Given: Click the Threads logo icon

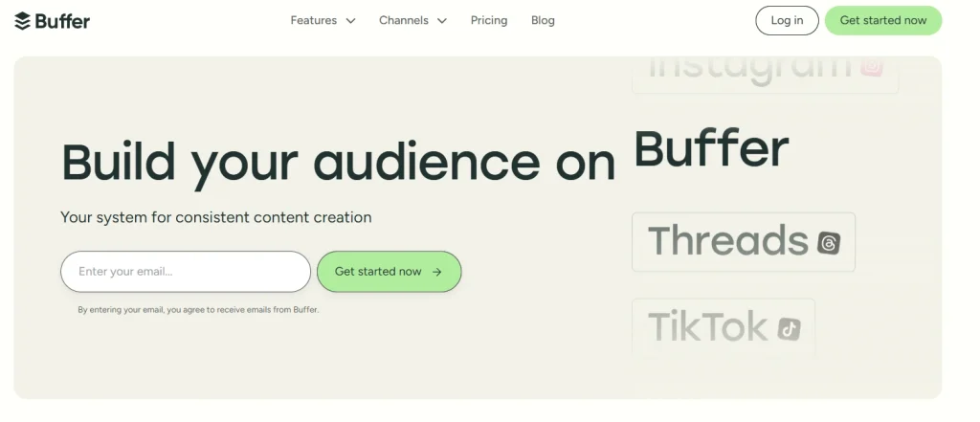Looking at the screenshot, I should point(829,242).
